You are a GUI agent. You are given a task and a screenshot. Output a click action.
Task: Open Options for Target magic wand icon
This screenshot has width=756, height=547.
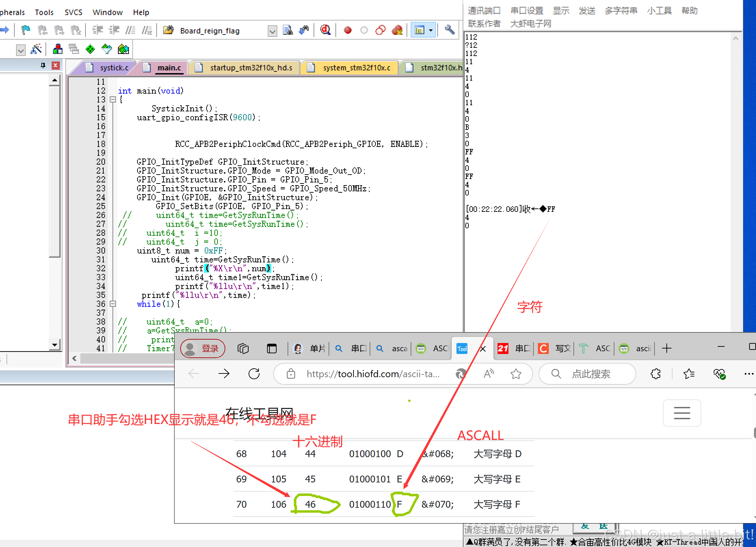[36, 50]
